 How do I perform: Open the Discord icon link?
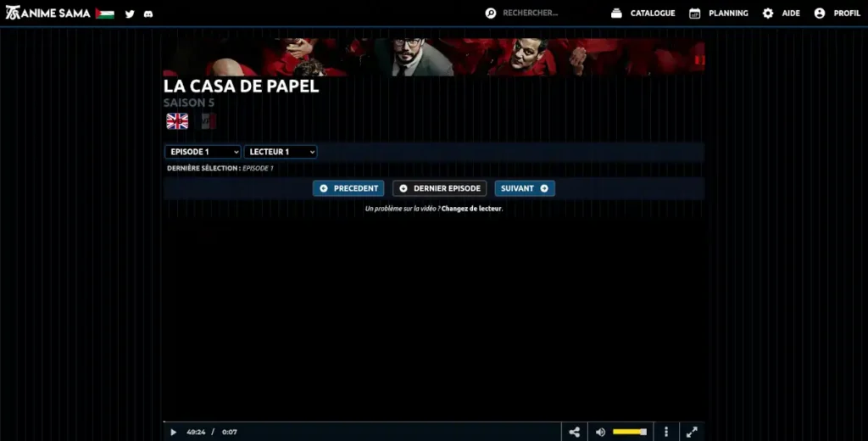point(148,14)
